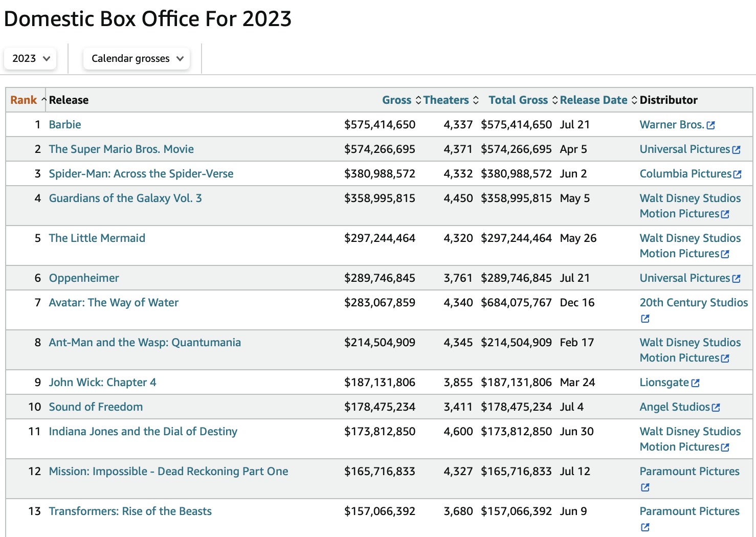Screen dimensions: 756x537
Task: Click the Dec 16 release date cell
Action: (x=577, y=302)
